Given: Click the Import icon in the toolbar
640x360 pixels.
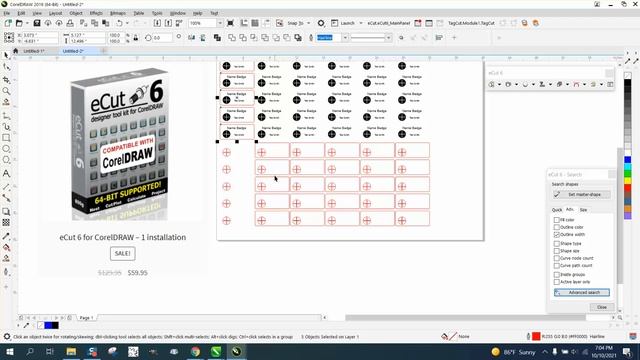Looking at the screenshot, I should tap(157, 23).
